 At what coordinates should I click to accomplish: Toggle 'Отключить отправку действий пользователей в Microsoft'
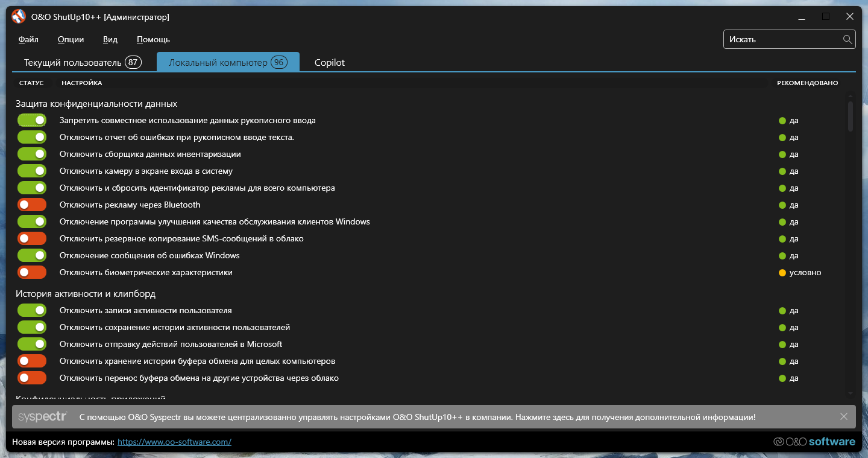(32, 344)
